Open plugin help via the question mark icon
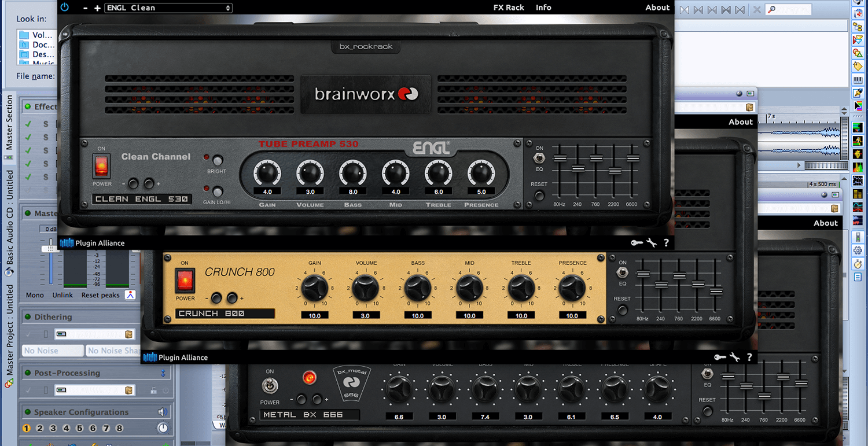Screen dimensions: 868x446 pyautogui.click(x=666, y=243)
